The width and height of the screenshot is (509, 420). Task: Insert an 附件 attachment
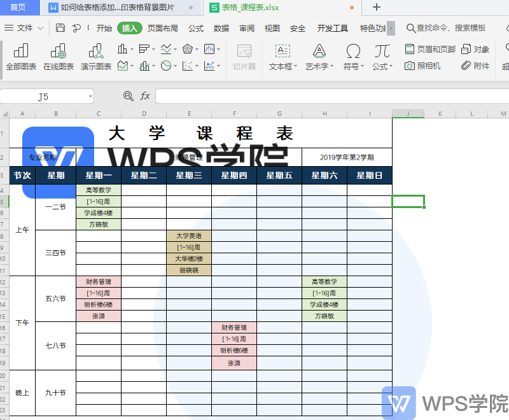475,66
